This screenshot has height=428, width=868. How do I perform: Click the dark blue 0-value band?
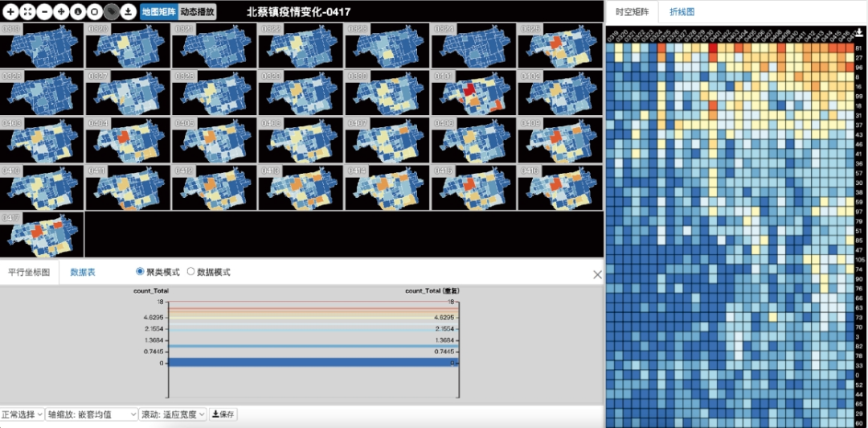click(312, 363)
